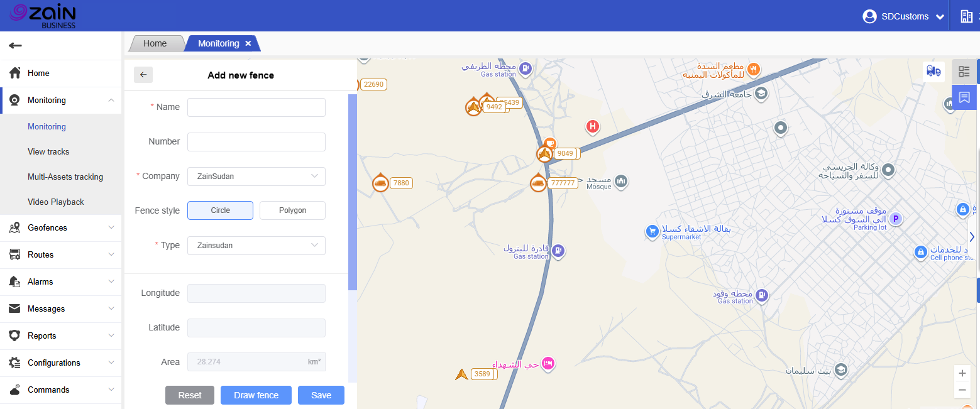This screenshot has width=980, height=409.
Task: Click the fence Name input field
Action: coord(256,107)
